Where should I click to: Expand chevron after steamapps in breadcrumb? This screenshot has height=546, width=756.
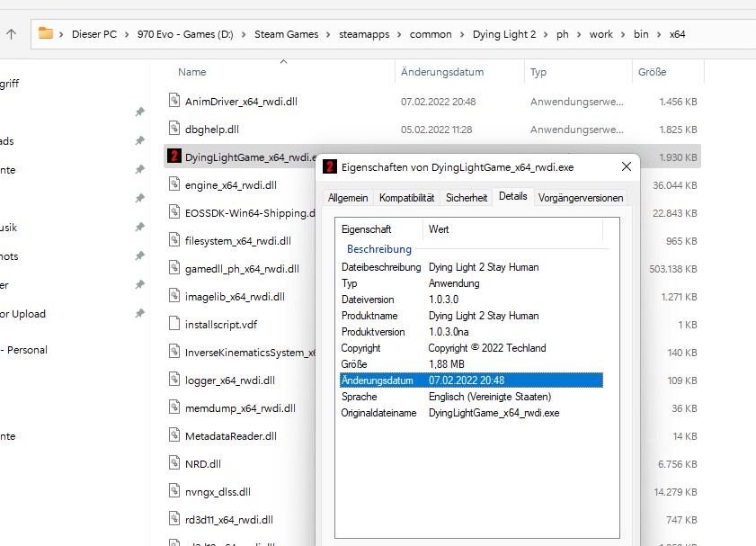pos(399,34)
